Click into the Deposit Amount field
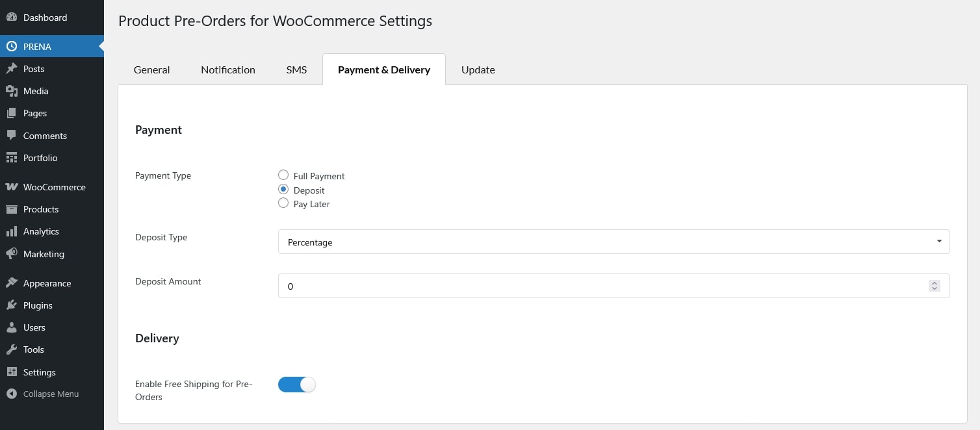Screen dimensions: 980x430 [x=598, y=286]
